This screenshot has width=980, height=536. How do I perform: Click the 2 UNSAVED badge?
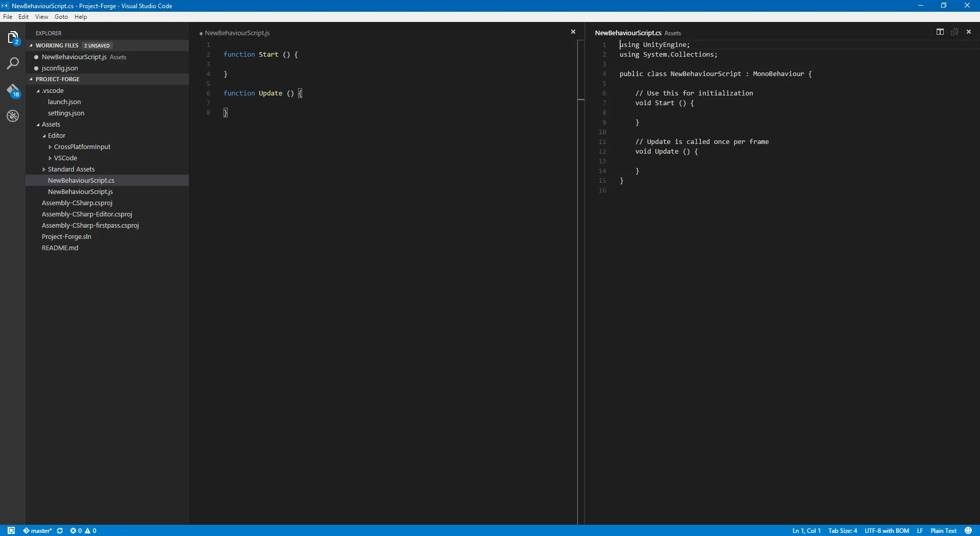(97, 45)
